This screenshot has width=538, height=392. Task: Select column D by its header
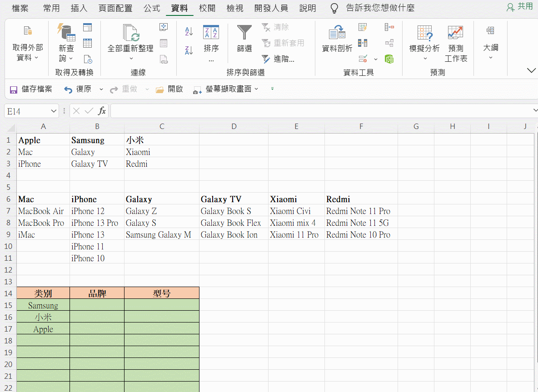(234, 127)
